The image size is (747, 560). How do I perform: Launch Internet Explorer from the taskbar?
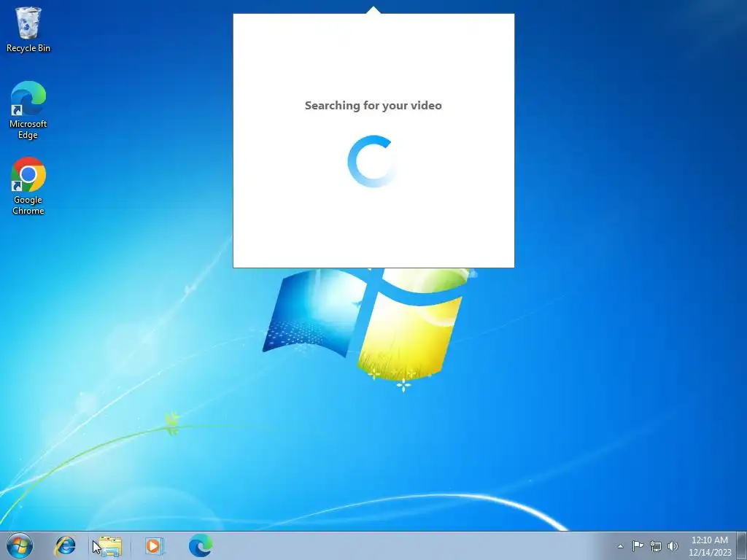point(65,545)
